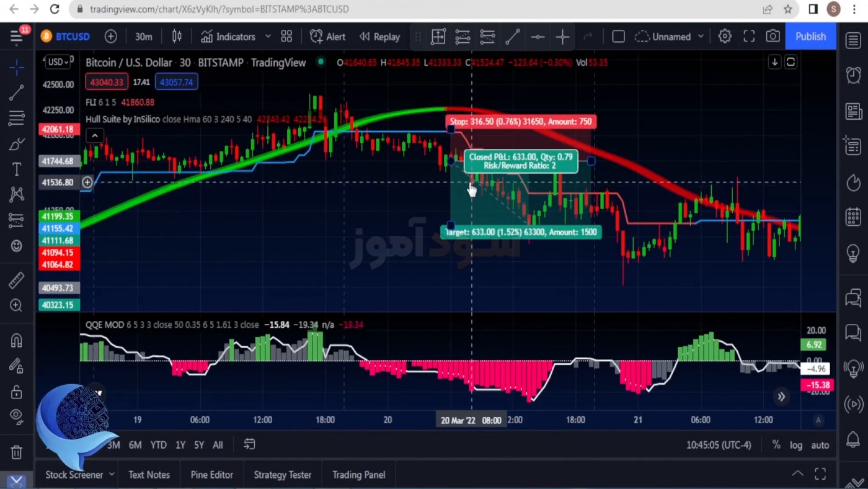Click the Publish button
The height and width of the screenshot is (489, 868).
[810, 37]
